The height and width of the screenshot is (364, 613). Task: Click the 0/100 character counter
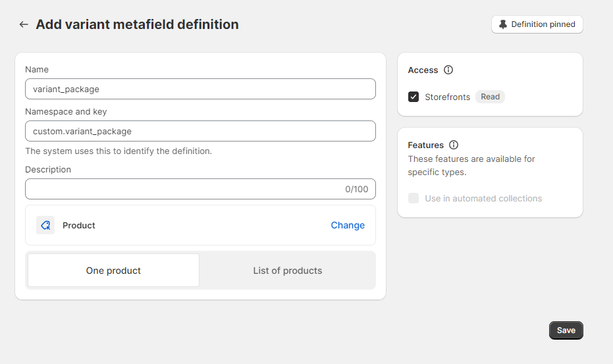[357, 189]
